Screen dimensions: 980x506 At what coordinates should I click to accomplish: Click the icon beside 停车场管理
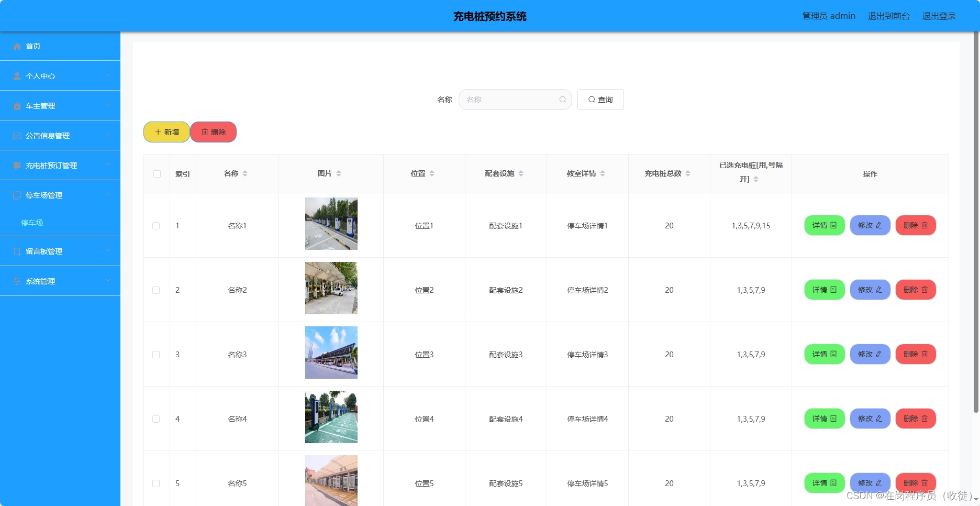coord(17,196)
